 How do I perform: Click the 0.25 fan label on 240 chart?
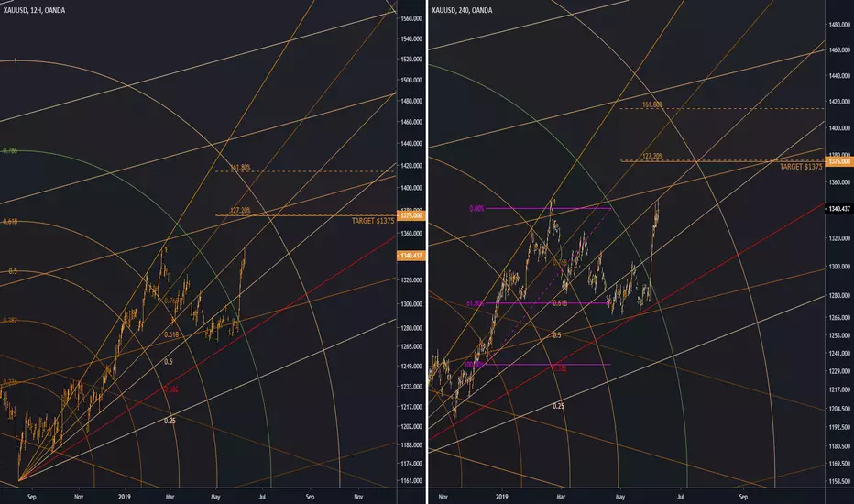pos(558,406)
